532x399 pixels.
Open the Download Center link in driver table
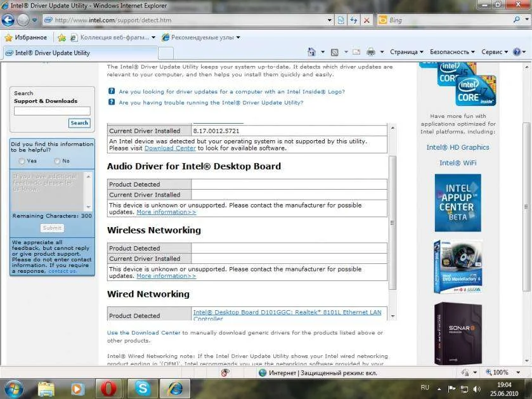(x=170, y=148)
